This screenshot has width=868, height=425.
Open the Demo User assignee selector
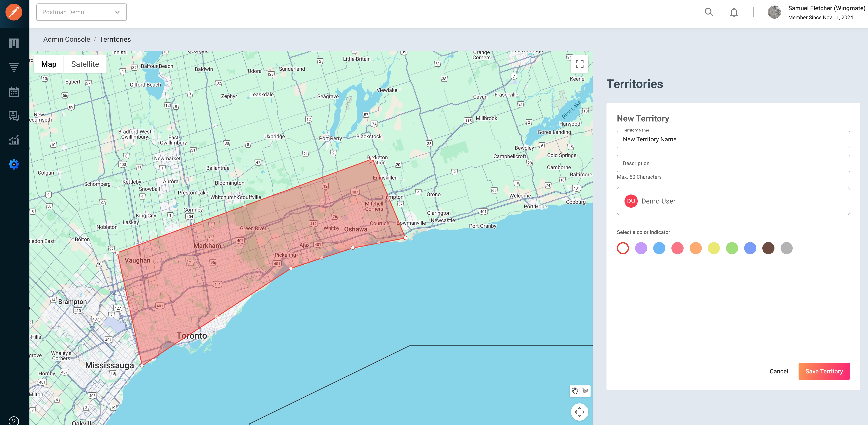(x=733, y=201)
